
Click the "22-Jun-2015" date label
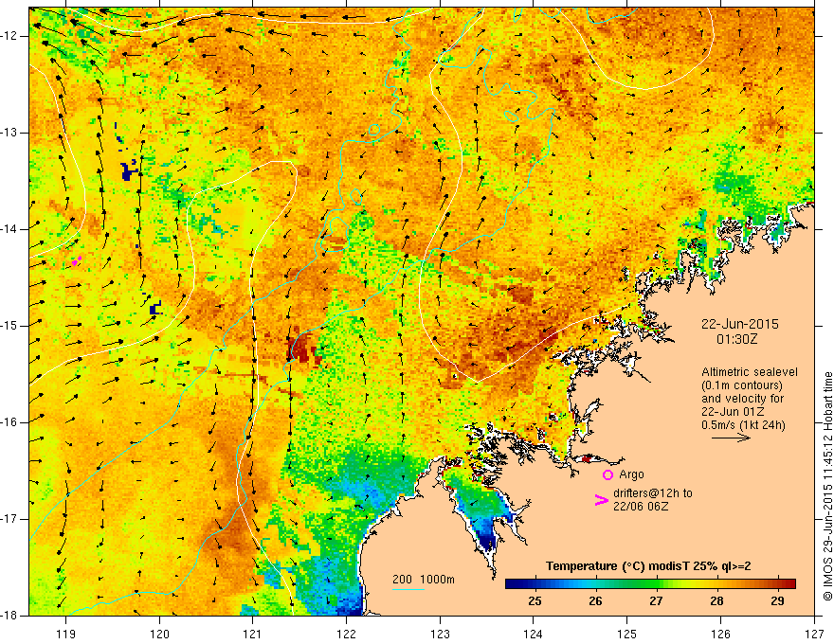point(740,324)
